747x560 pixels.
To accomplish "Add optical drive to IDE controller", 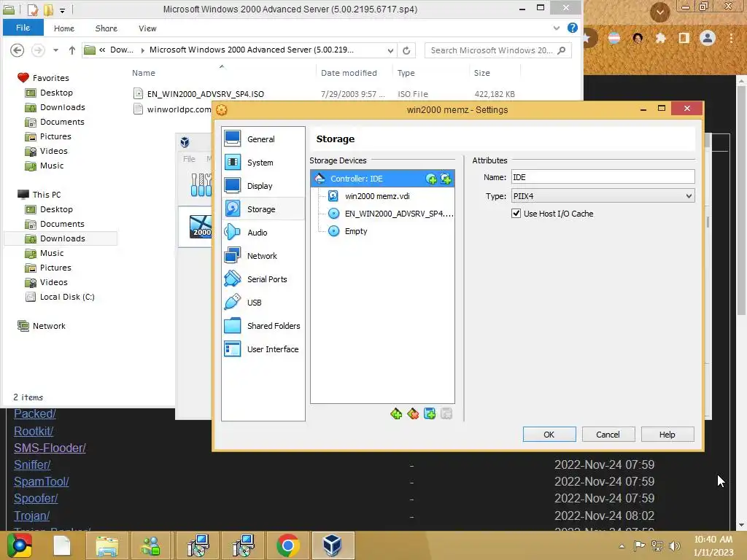I will 431,179.
